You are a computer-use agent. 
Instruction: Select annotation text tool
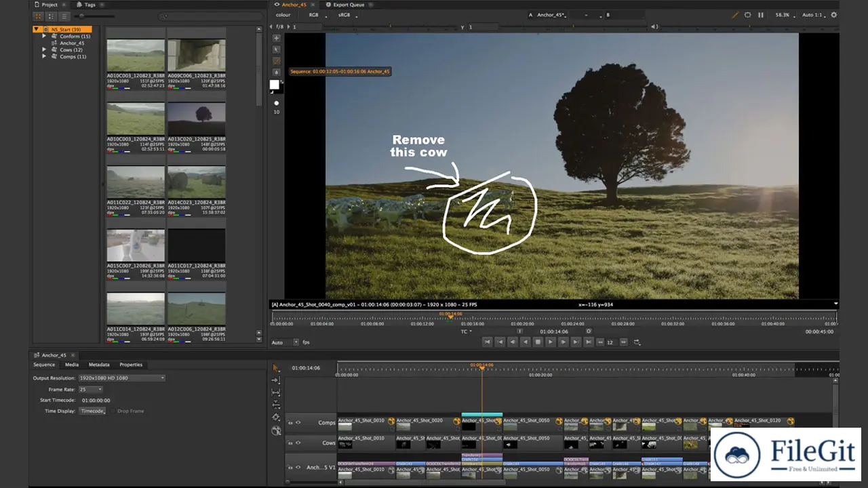tap(276, 72)
